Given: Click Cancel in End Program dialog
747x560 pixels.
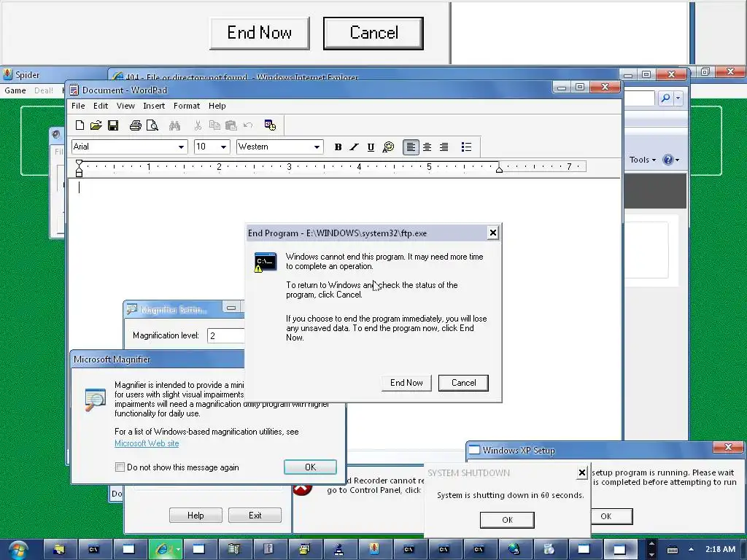Looking at the screenshot, I should (463, 383).
